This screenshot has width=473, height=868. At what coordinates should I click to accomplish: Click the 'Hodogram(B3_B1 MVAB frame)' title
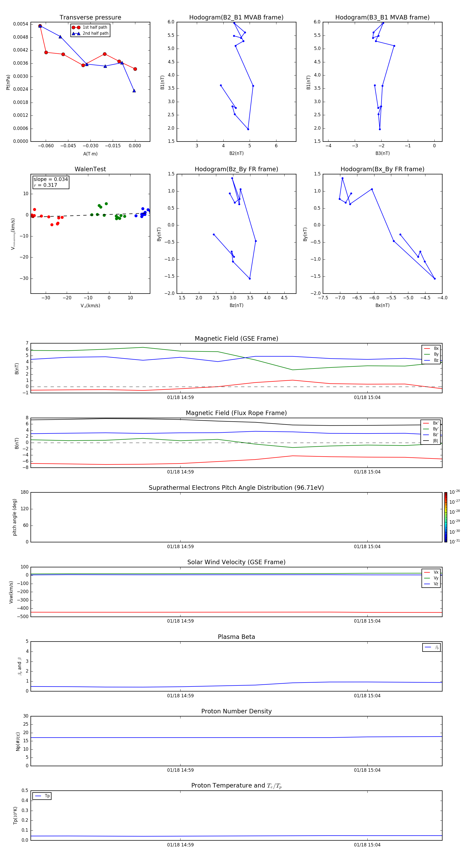tap(382, 18)
